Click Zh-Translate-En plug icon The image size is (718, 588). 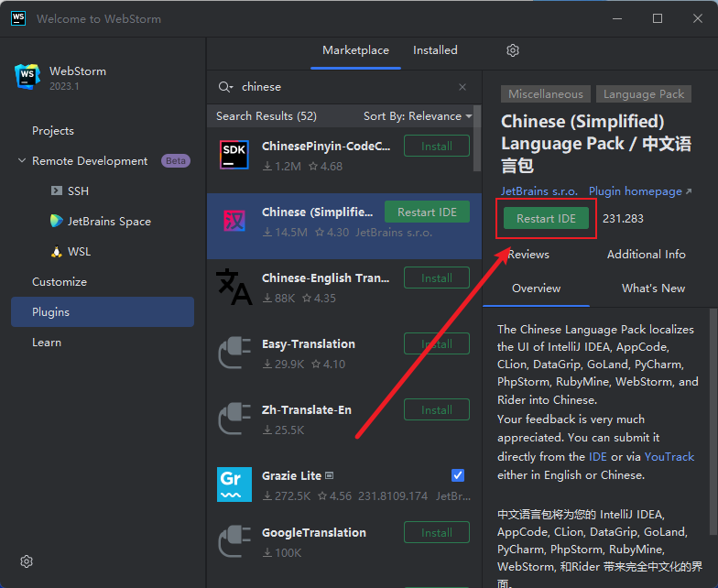click(234, 419)
